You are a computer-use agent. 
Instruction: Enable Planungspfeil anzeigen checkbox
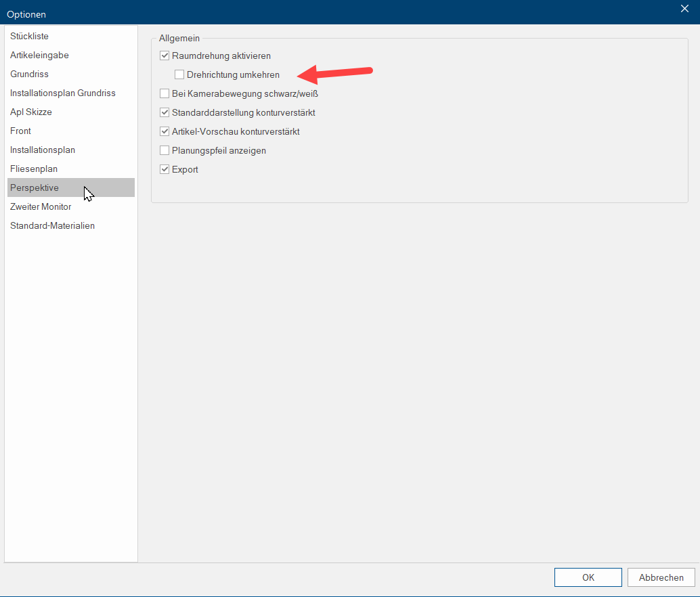[165, 150]
